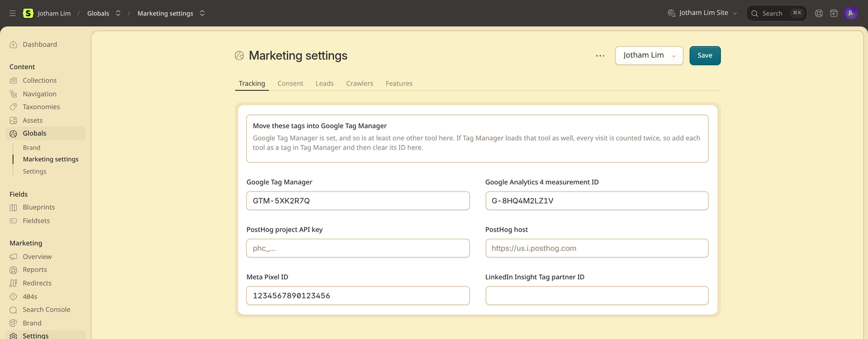Switch to the Crawlers tab
Screen dimensions: 868x339
360,84
